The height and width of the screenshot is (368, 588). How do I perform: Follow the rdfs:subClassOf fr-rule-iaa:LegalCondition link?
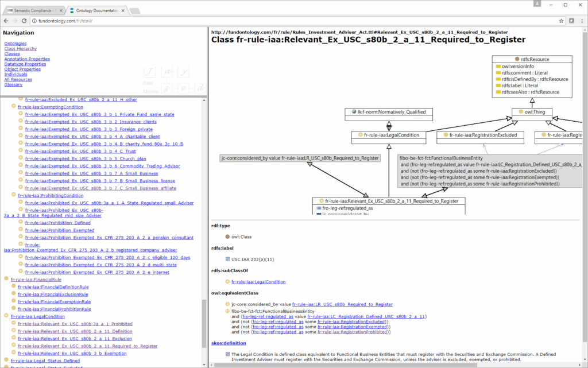click(x=258, y=282)
